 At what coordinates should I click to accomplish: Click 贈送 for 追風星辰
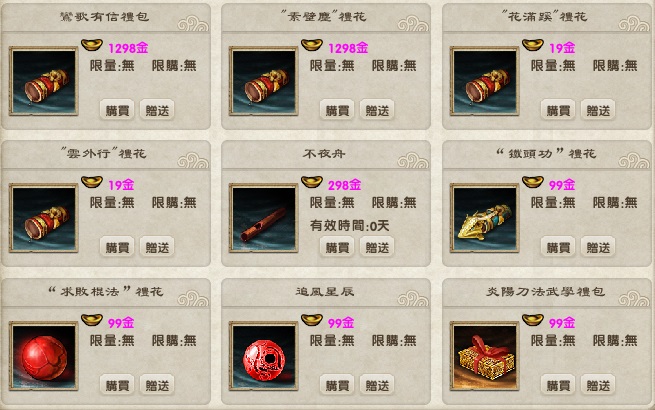tap(377, 385)
